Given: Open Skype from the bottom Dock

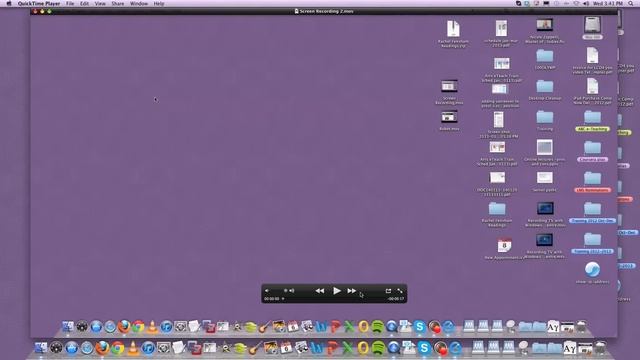Looking at the screenshot, I should click(x=424, y=348).
